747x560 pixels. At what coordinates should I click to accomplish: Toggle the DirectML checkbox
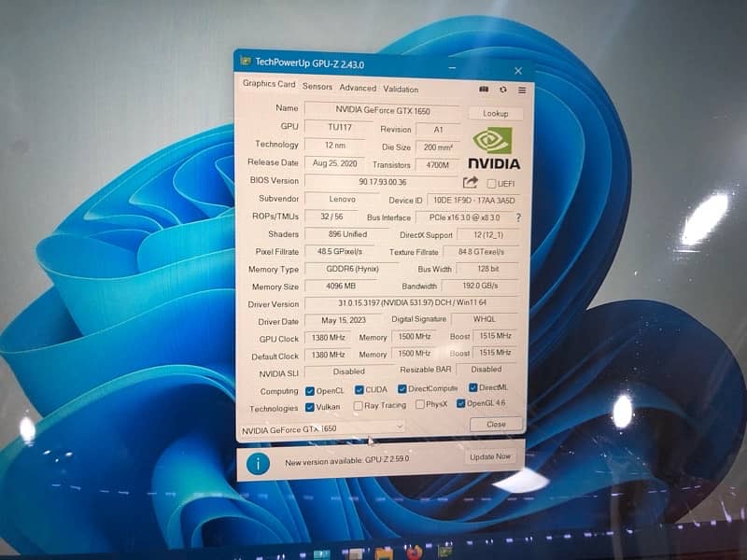(473, 387)
